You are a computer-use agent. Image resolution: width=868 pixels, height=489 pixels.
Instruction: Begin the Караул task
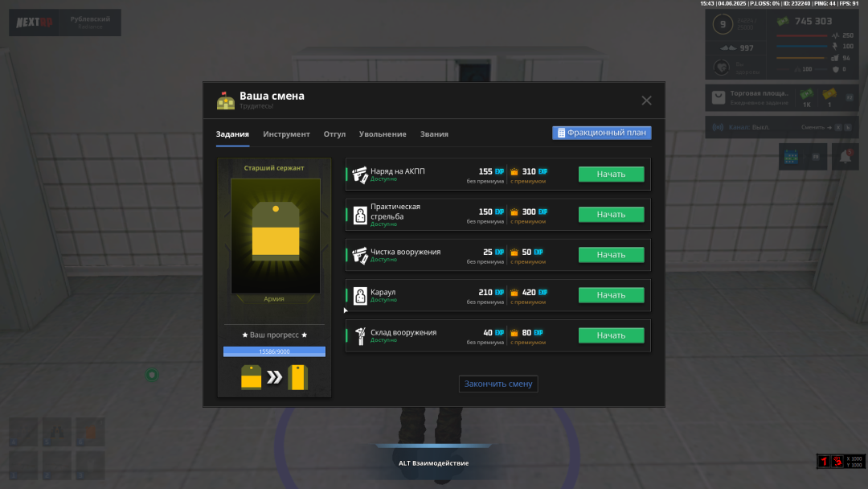(x=611, y=295)
